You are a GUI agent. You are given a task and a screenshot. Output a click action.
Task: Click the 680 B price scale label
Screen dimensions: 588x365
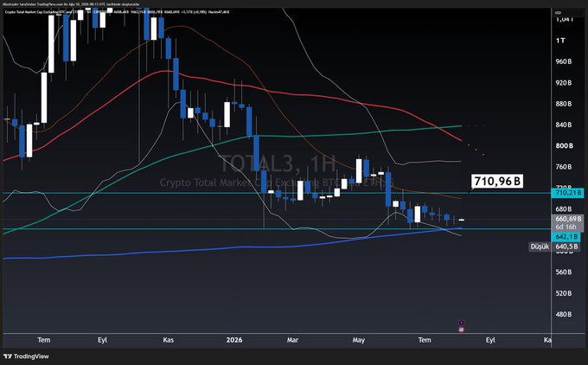click(x=564, y=209)
